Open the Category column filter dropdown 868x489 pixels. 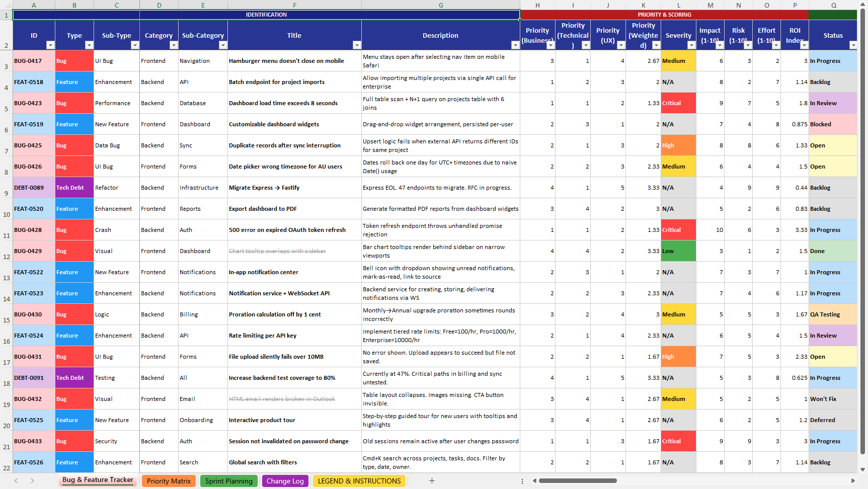point(174,45)
